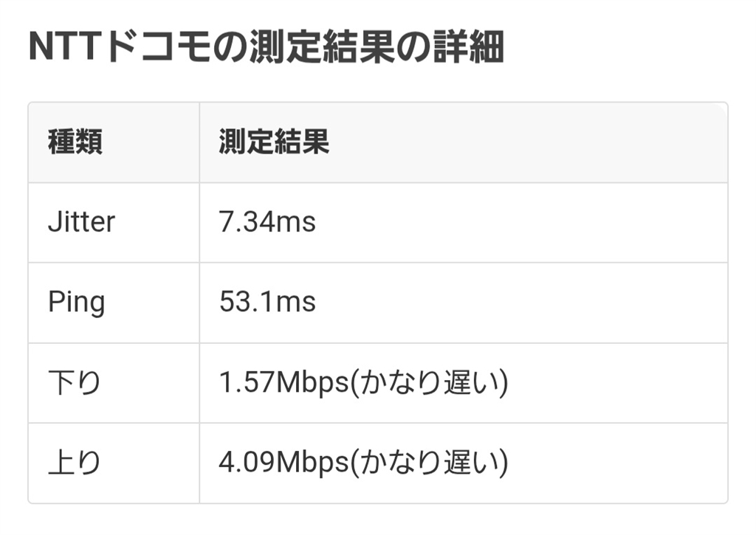The width and height of the screenshot is (756, 535).
Task: Click the 上り row label
Action: point(74,463)
